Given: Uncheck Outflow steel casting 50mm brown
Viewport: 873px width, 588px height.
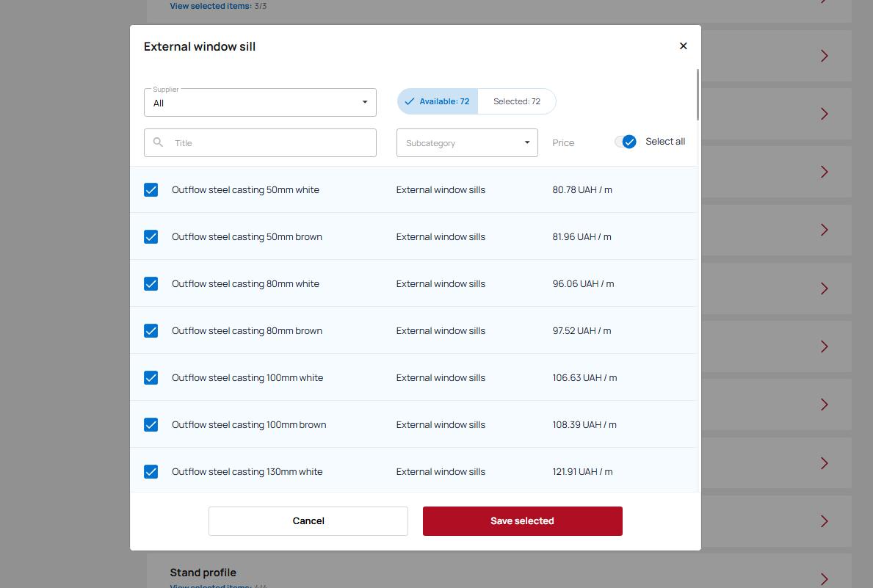Looking at the screenshot, I should tap(151, 237).
